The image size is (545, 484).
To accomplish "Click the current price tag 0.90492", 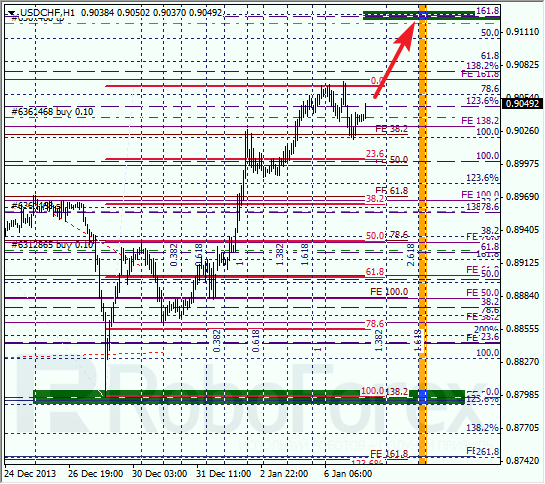I will 522,104.
